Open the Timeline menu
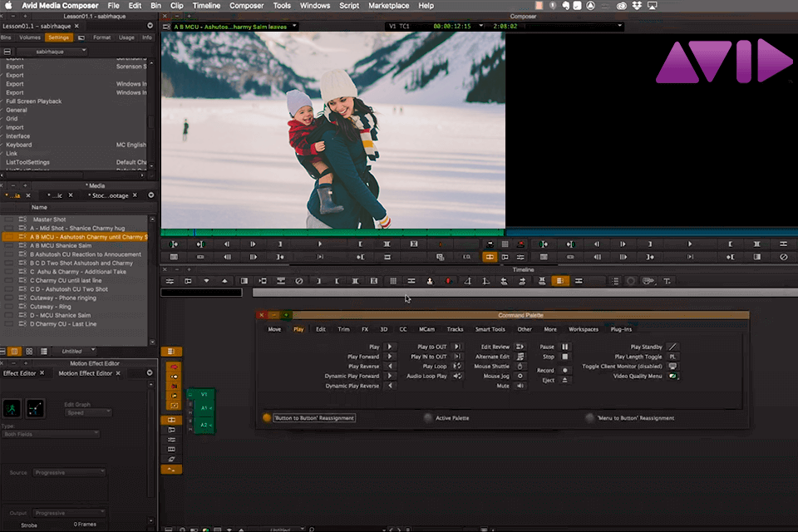 [x=206, y=6]
